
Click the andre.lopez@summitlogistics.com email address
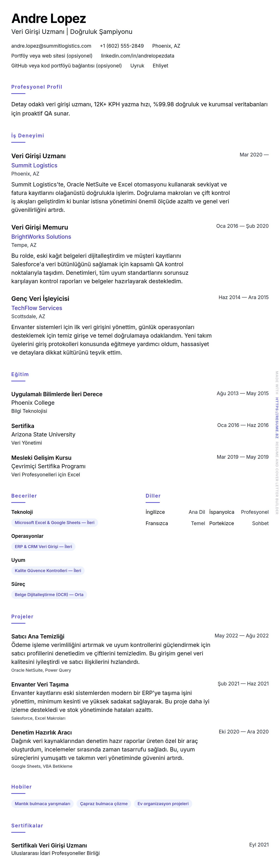tap(51, 46)
